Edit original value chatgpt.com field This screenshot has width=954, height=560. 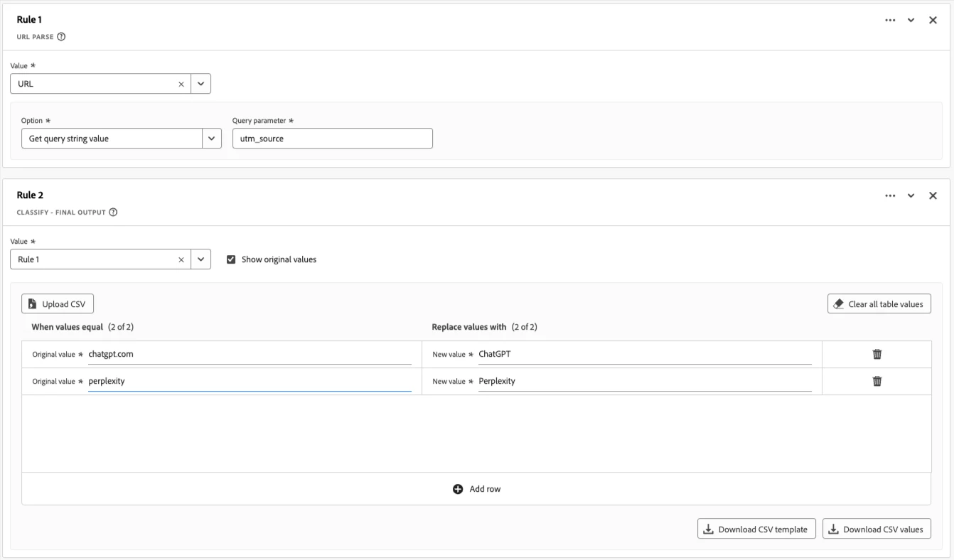tap(250, 354)
